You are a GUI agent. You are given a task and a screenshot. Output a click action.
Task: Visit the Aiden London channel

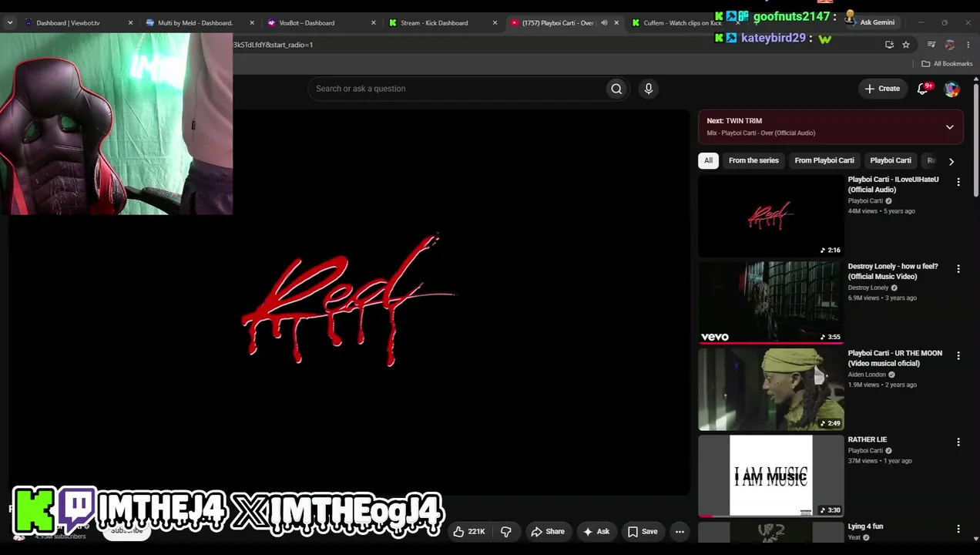point(867,375)
